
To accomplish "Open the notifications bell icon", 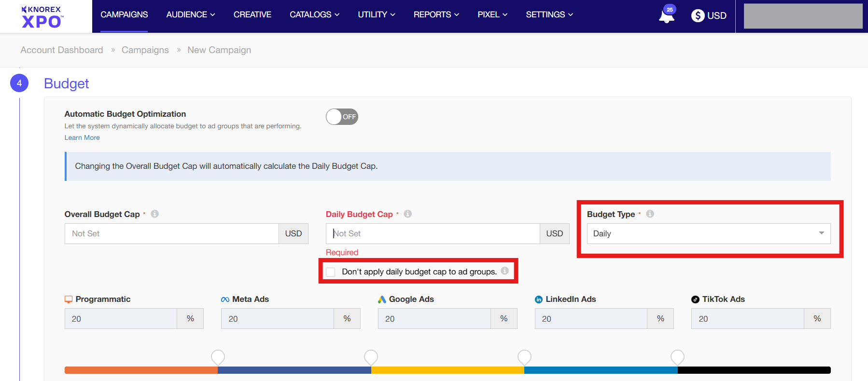I will [666, 16].
